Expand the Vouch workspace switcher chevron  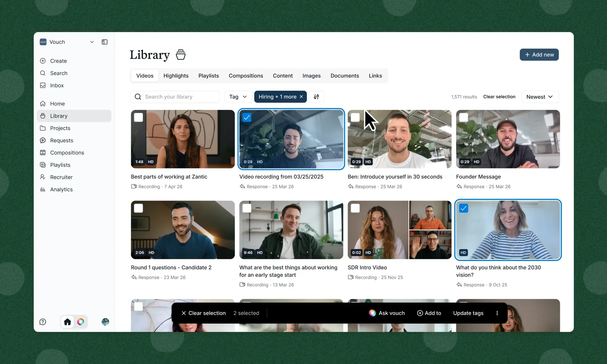pyautogui.click(x=92, y=42)
